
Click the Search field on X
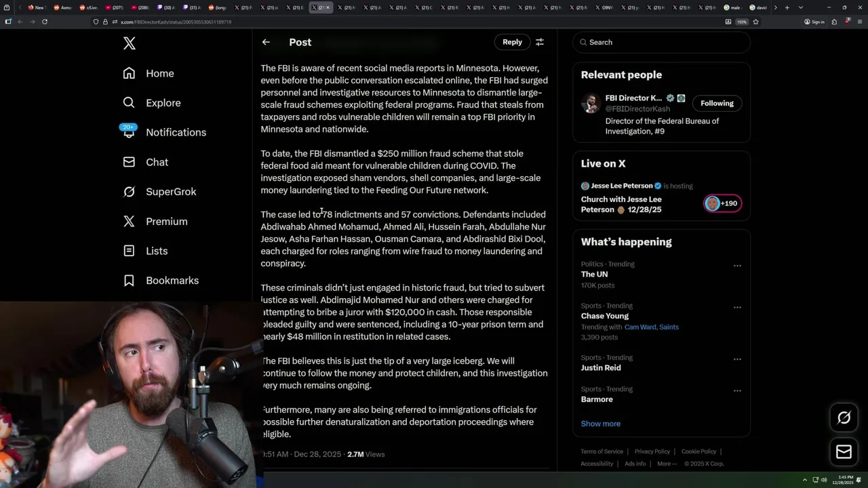pos(661,42)
